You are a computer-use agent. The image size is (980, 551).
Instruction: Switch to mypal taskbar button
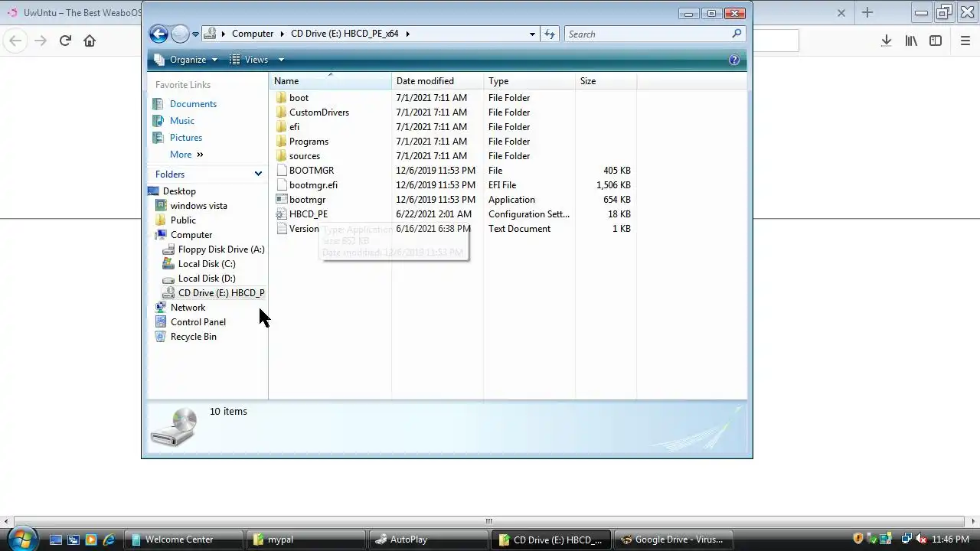pos(306,540)
